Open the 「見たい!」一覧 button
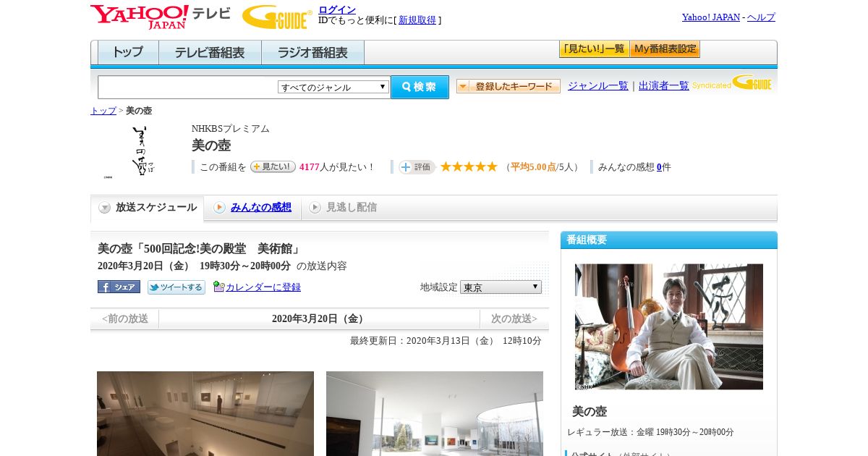Viewport: 868px width, 456px height. click(595, 49)
